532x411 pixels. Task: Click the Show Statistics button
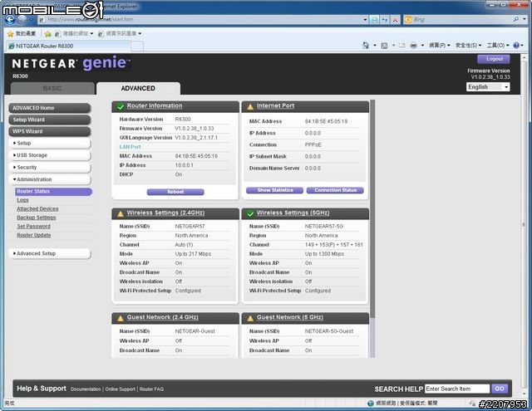point(275,190)
